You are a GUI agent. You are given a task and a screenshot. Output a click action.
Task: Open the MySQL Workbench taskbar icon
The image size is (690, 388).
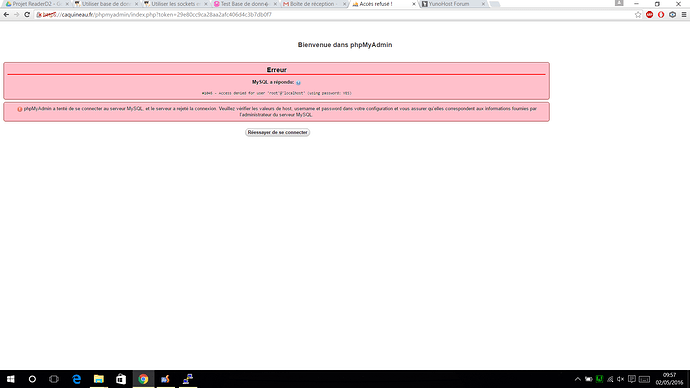pyautogui.click(x=165, y=379)
